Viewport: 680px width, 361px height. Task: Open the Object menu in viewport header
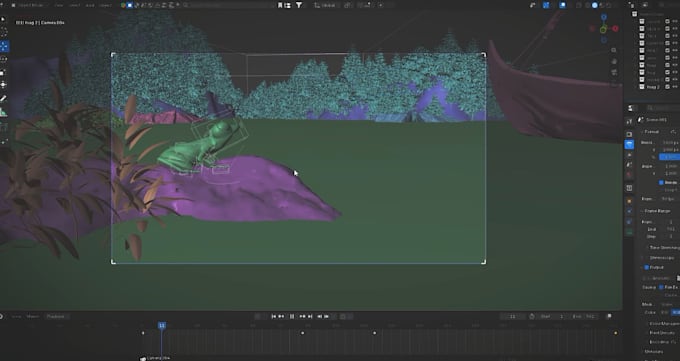[x=105, y=5]
